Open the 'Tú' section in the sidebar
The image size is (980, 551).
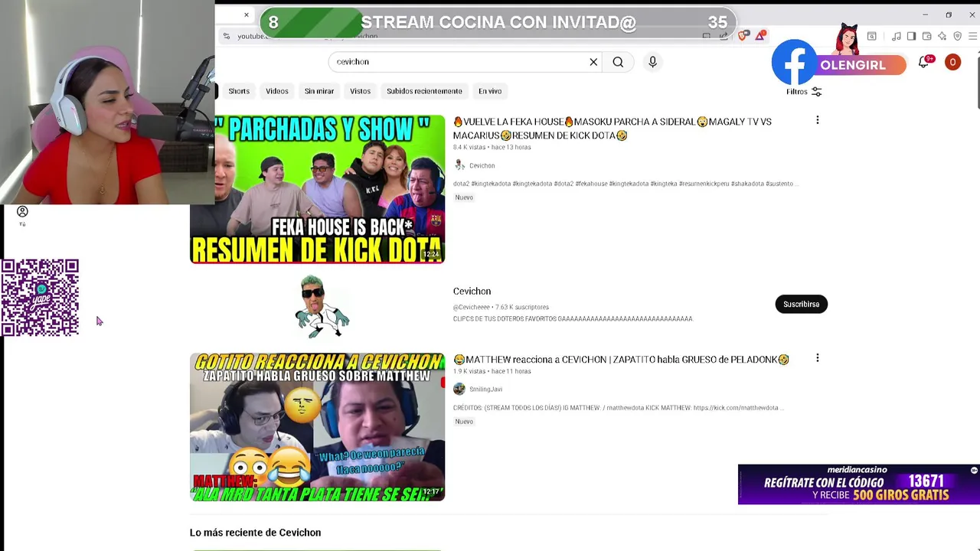22,216
